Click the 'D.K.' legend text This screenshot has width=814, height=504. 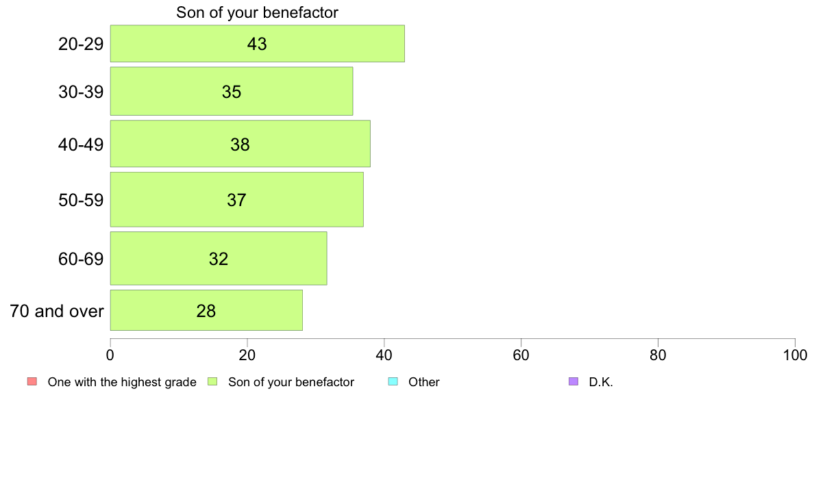click(x=601, y=382)
